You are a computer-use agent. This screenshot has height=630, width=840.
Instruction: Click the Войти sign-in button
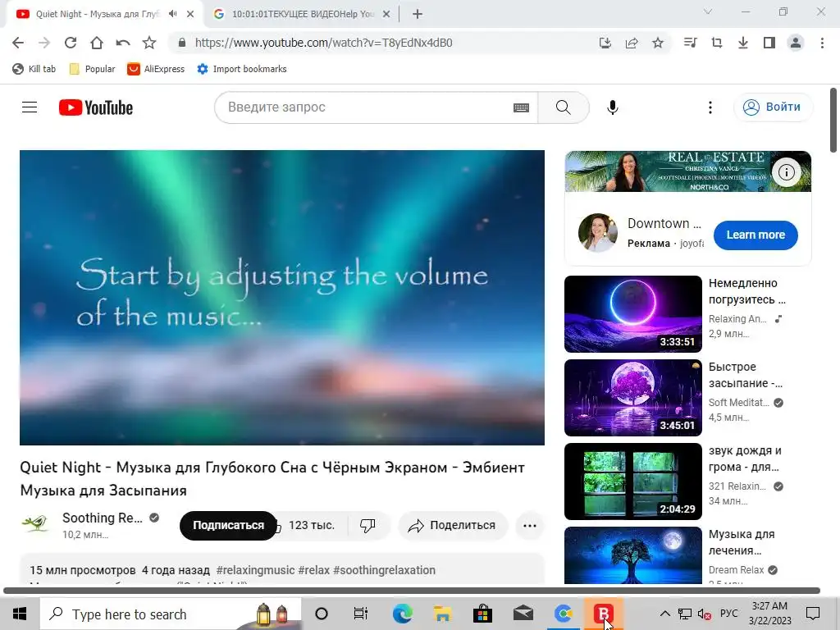click(x=773, y=107)
